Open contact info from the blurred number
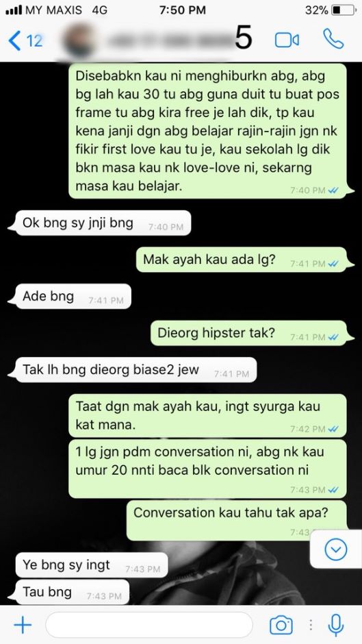Viewport: 362px width, 644px height. pos(168,40)
